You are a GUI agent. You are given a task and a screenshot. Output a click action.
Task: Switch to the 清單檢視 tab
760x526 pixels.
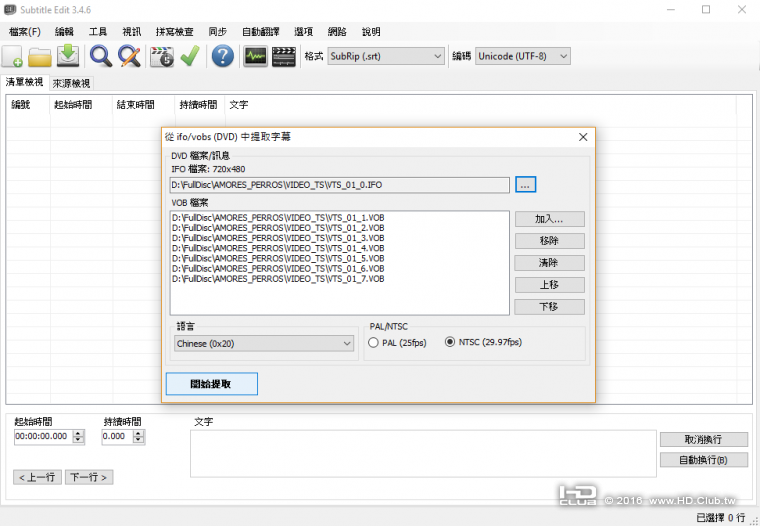point(24,82)
